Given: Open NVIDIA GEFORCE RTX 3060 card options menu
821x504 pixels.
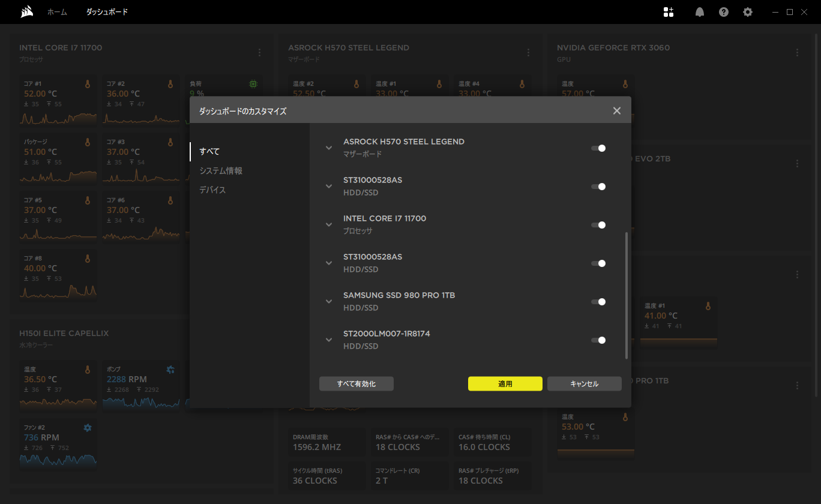Looking at the screenshot, I should coord(797,53).
